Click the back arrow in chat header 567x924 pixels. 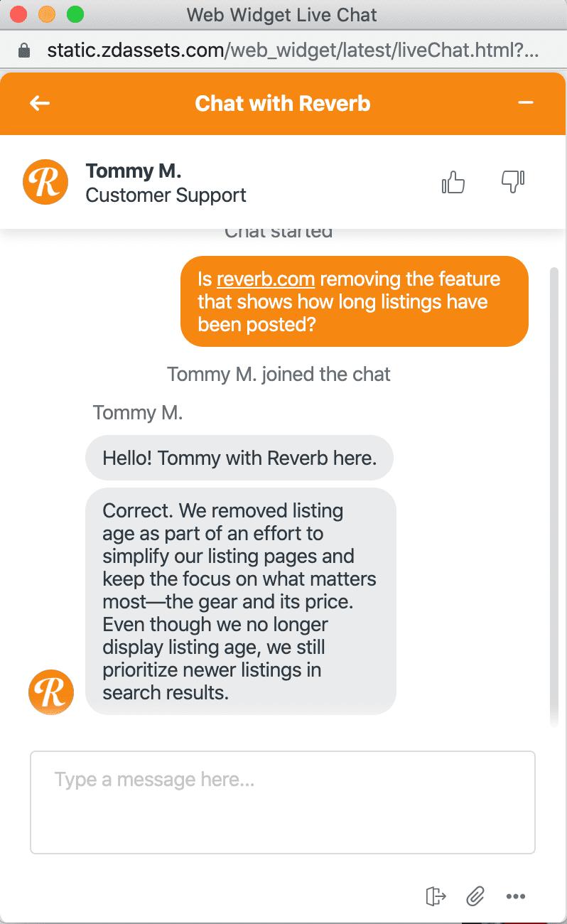(40, 104)
